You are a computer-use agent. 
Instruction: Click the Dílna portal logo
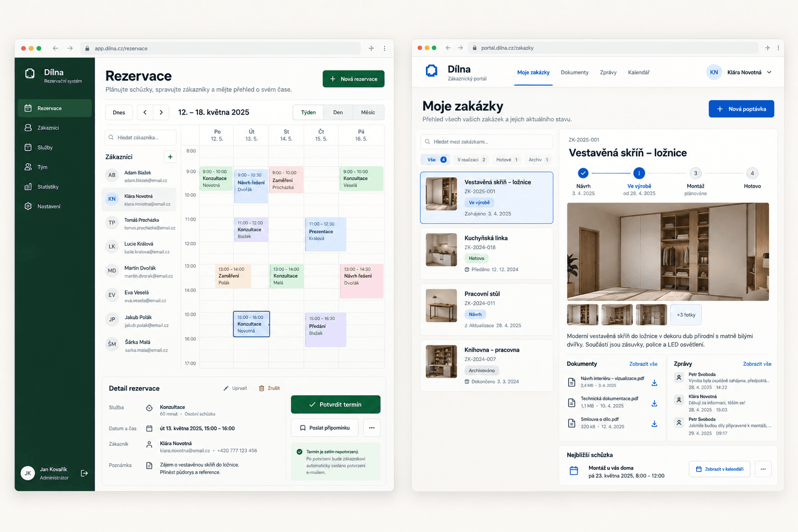432,71
